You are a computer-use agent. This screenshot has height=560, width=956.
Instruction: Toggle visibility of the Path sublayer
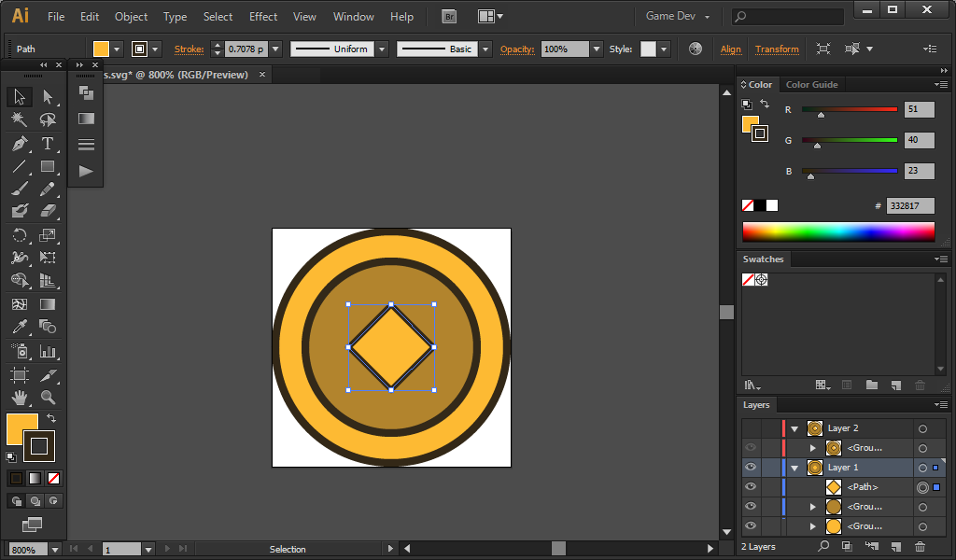[x=751, y=487]
